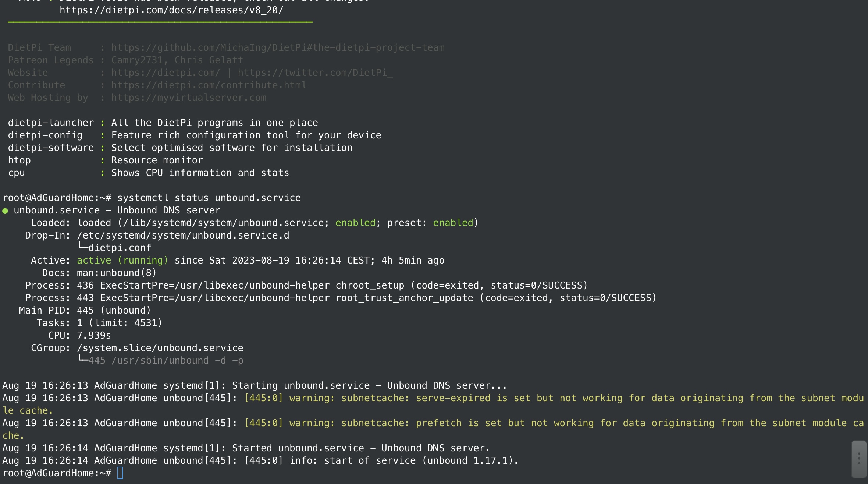Click the green unbound.service status dot
Viewport: 868px width, 484px height.
coord(5,211)
